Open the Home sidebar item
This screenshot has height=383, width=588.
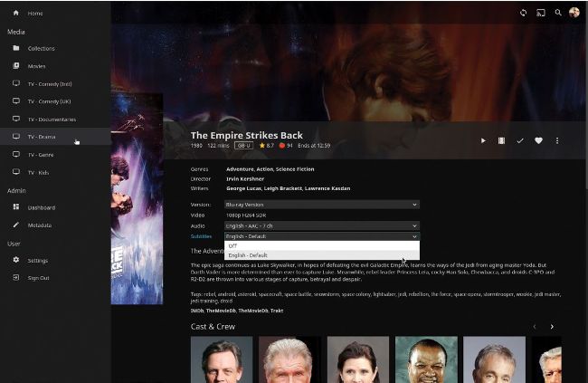point(55,14)
